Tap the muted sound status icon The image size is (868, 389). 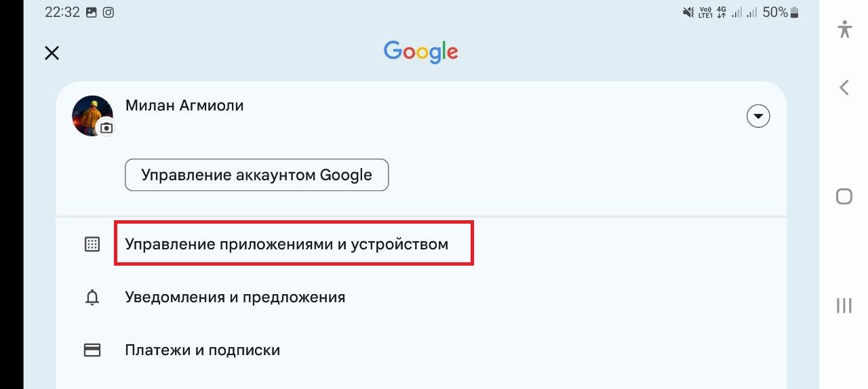pos(688,12)
